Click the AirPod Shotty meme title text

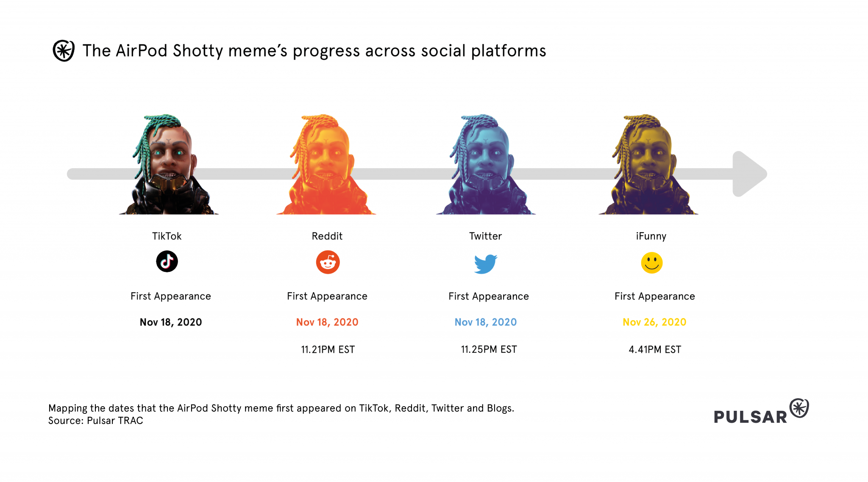[314, 51]
